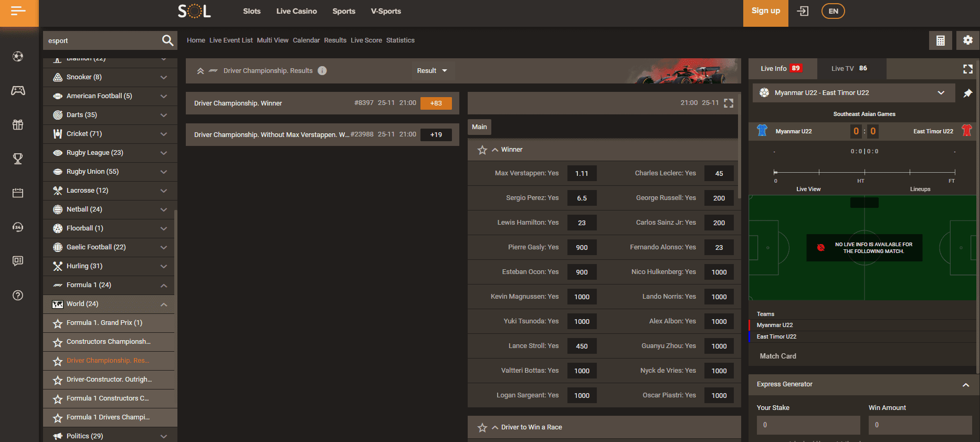Screen dimensions: 980x442
Task: Change language with EN button
Action: click(x=833, y=11)
